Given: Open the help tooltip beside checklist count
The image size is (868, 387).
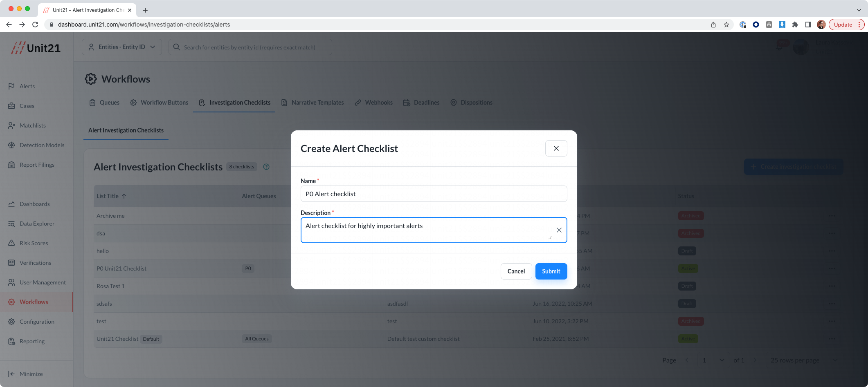Looking at the screenshot, I should 266,167.
